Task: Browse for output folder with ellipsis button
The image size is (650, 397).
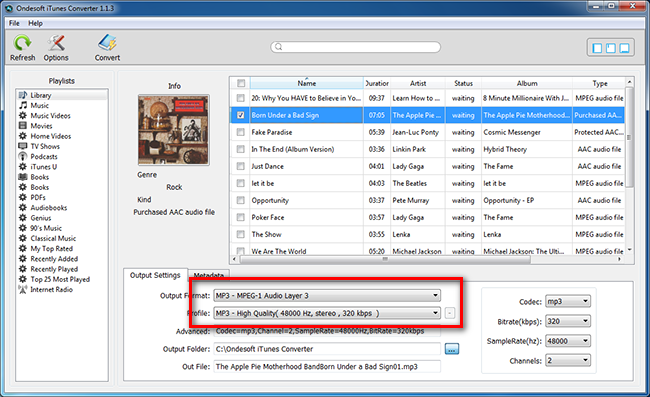Action: click(x=452, y=349)
